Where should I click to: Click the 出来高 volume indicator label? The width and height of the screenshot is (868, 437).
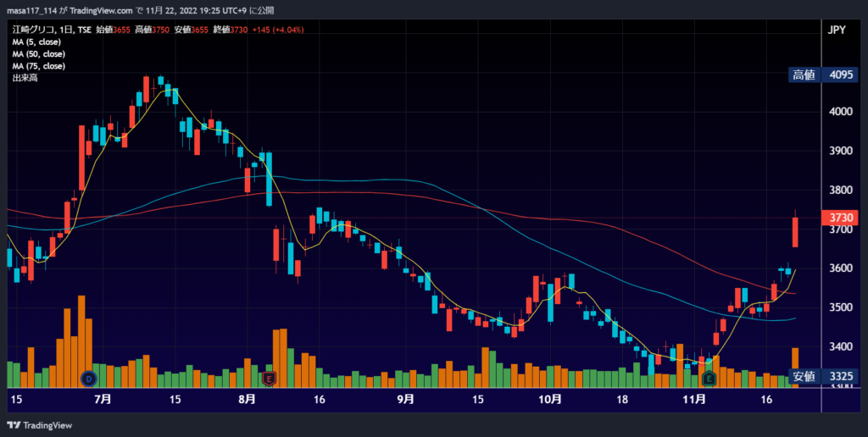click(25, 78)
